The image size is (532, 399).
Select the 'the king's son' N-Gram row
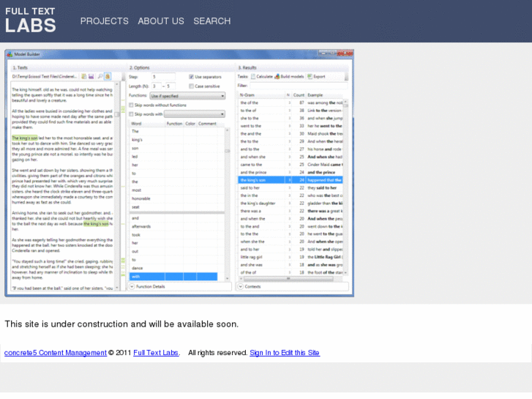coord(290,180)
